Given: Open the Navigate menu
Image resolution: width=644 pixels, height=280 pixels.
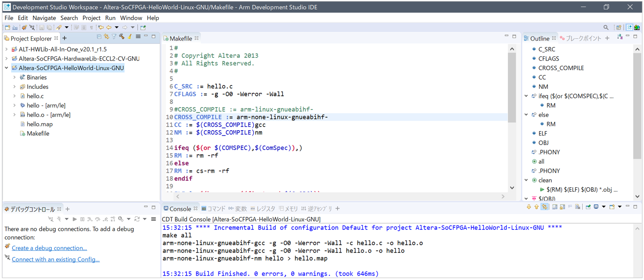Looking at the screenshot, I should [x=44, y=18].
